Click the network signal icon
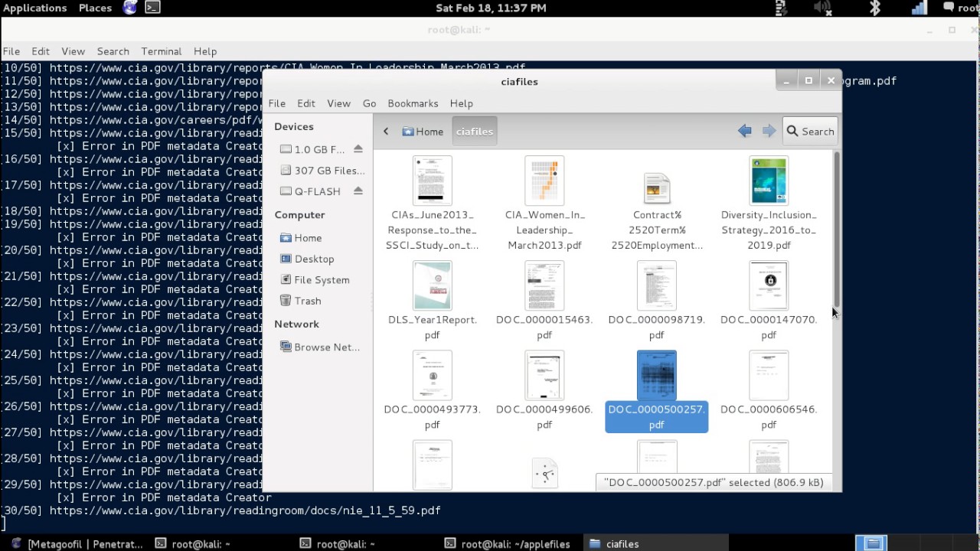The width and height of the screenshot is (980, 551). tap(919, 8)
